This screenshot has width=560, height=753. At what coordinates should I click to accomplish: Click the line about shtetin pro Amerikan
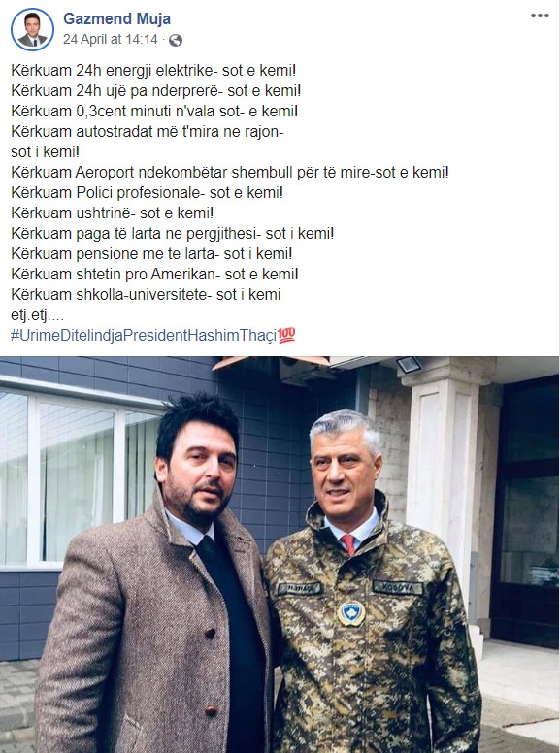154,275
